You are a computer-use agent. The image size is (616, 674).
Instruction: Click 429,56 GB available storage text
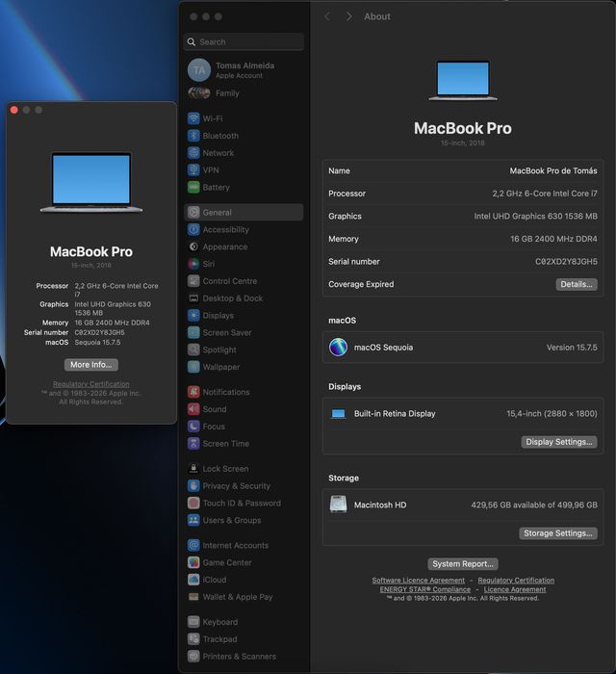(534, 505)
